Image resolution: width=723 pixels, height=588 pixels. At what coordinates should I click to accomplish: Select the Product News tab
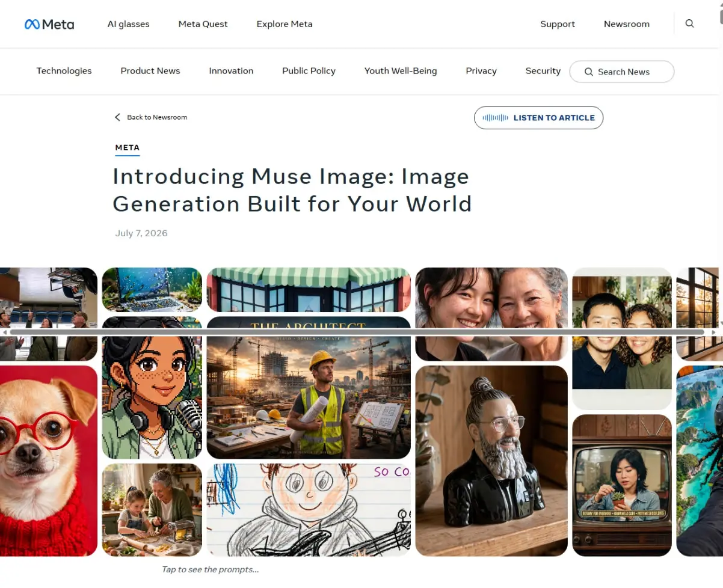(x=150, y=71)
